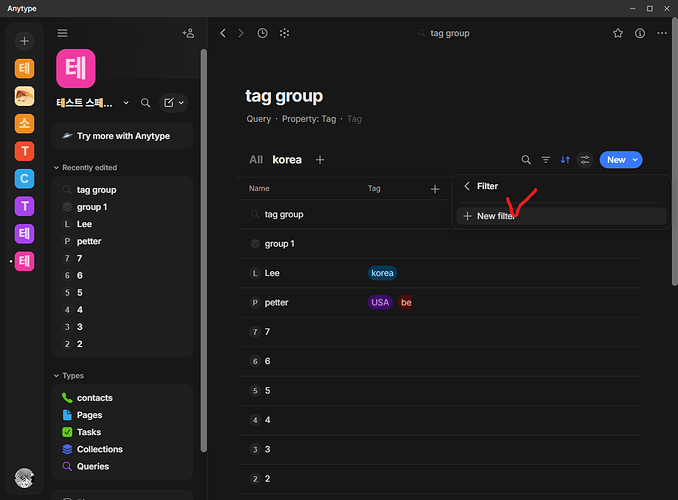Viewport: 678px width, 500px height.
Task: Switch to the All view tab
Action: 256,160
